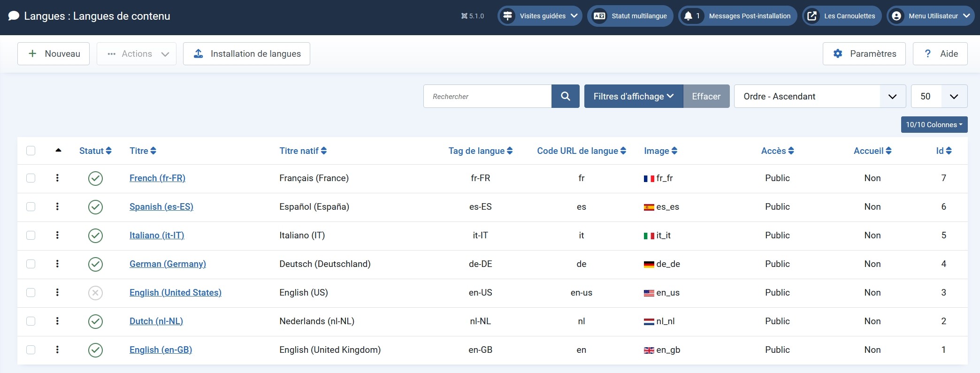Open Statut multilangue
This screenshot has width=980, height=373.
(x=630, y=16)
